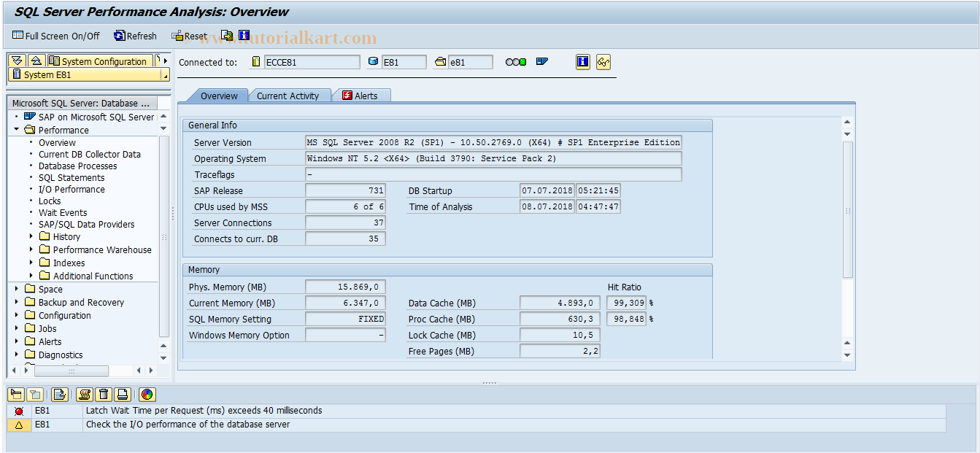Open I/O Performance tree item
Screen dimensions: 980x453
point(72,189)
